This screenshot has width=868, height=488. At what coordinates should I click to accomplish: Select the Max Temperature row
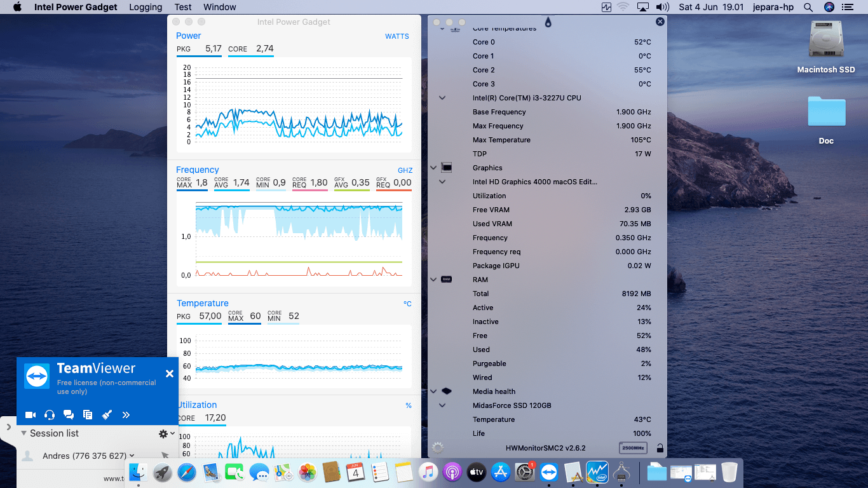tap(547, 140)
